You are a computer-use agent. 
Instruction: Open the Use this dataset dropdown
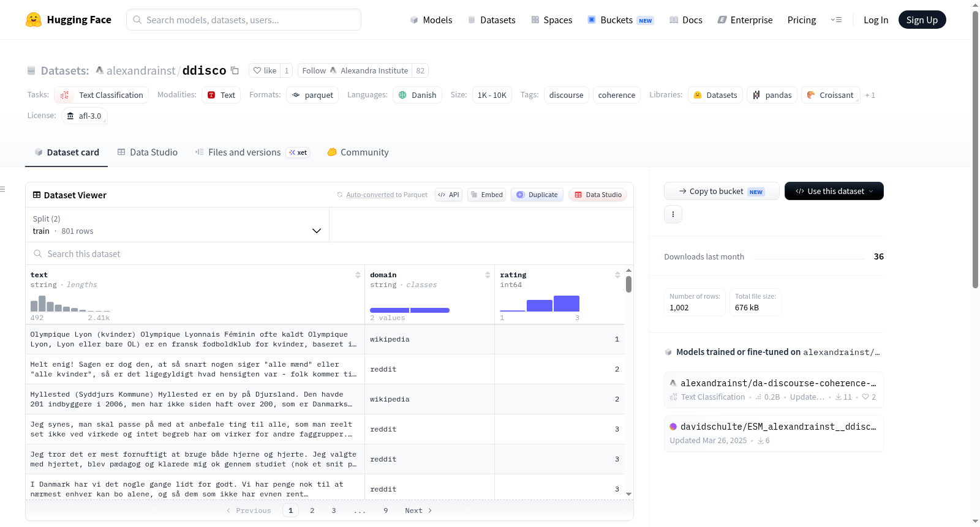point(834,191)
